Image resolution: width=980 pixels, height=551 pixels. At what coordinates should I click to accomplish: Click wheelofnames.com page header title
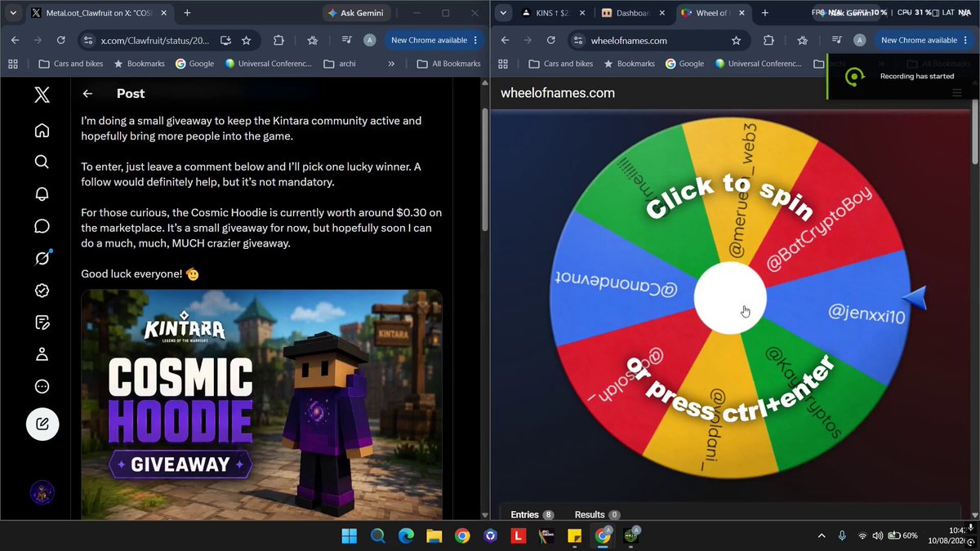pyautogui.click(x=558, y=93)
